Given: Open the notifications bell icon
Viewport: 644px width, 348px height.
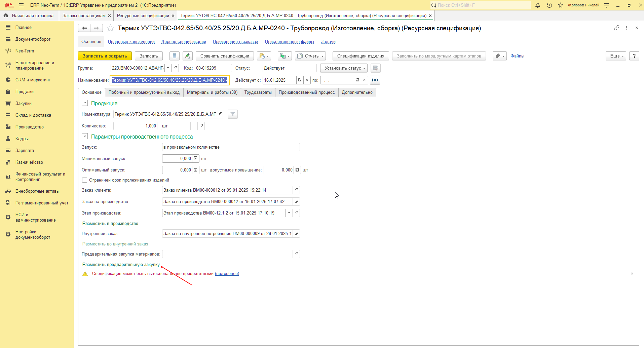Looking at the screenshot, I should click(x=538, y=5).
